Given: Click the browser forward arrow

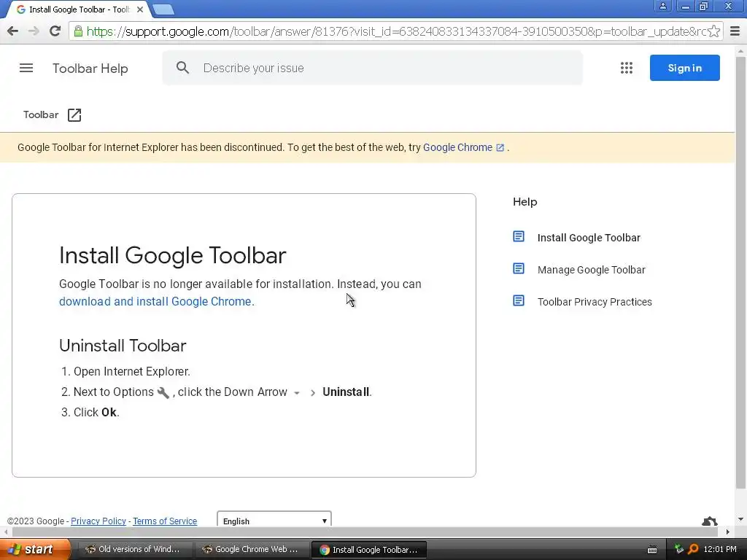Looking at the screenshot, I should 34,31.
